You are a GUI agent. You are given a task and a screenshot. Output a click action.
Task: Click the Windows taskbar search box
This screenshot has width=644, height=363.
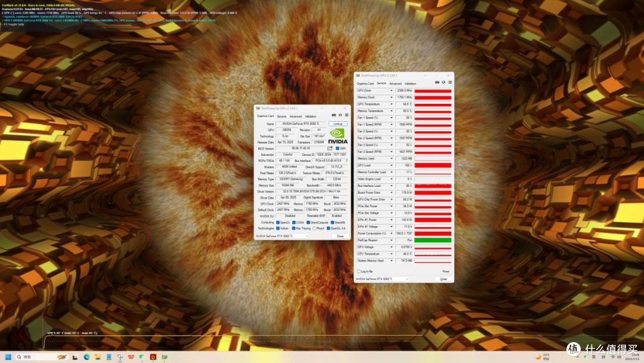(43, 357)
